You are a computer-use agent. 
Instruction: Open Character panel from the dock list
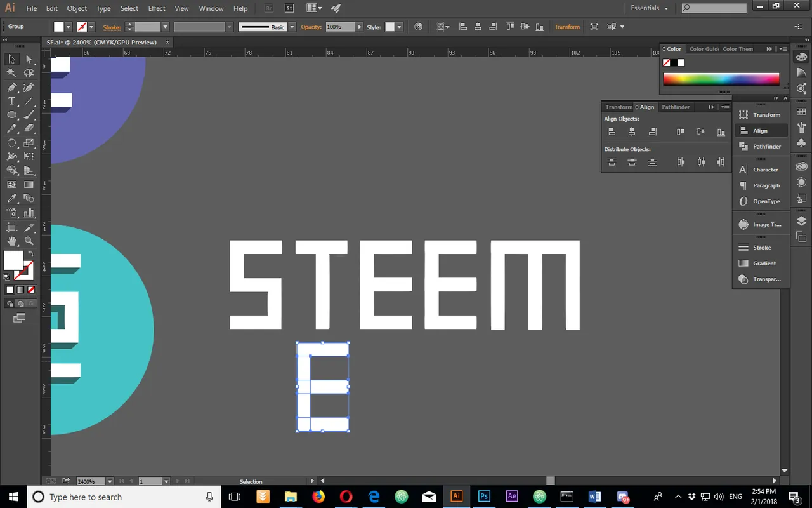(761, 170)
